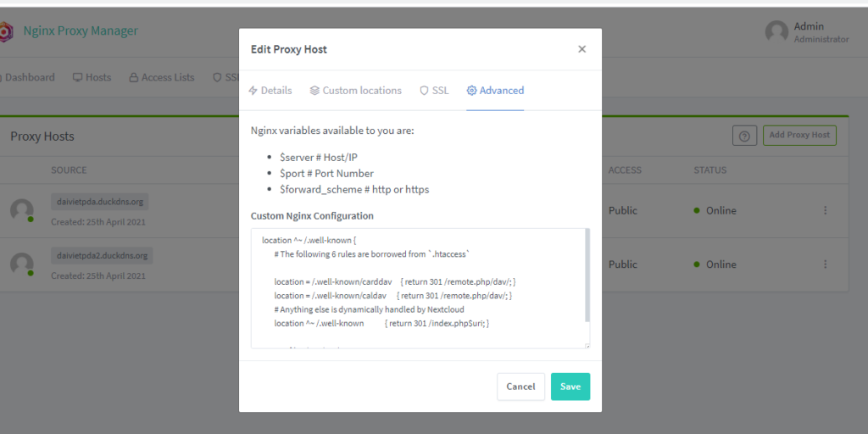This screenshot has height=434, width=868.
Task: Open the Access Lists menu item
Action: [x=162, y=77]
